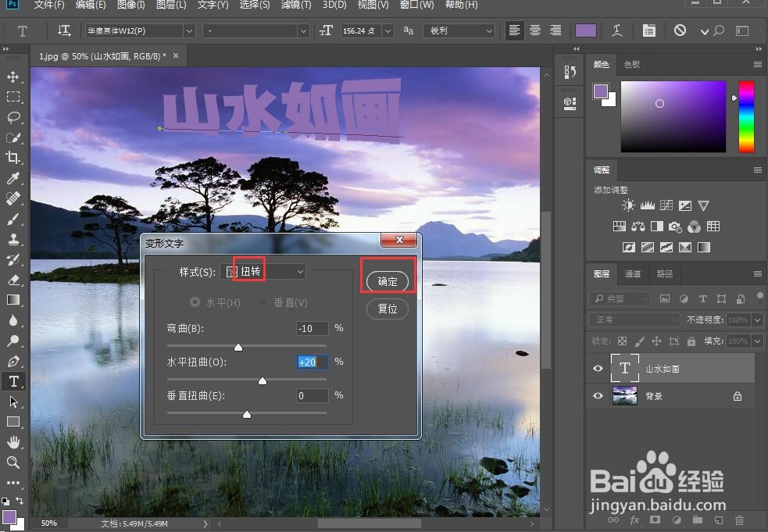768x532 pixels.
Task: Select the Path Selection tool
Action: click(13, 402)
